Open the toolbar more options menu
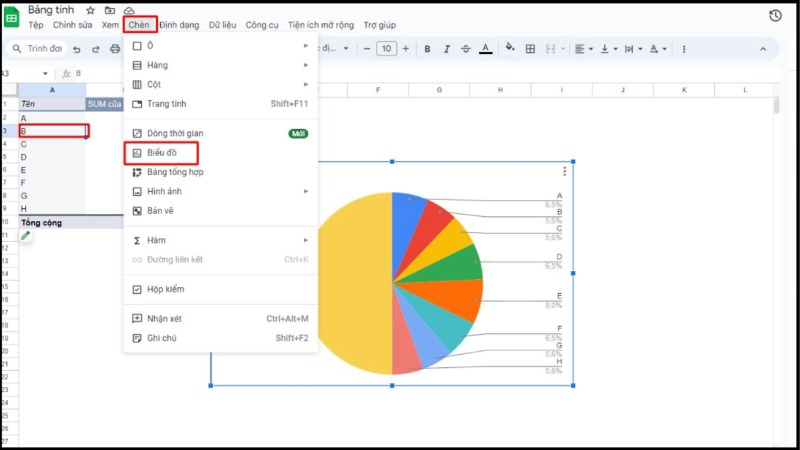The width and height of the screenshot is (800, 450). click(684, 49)
